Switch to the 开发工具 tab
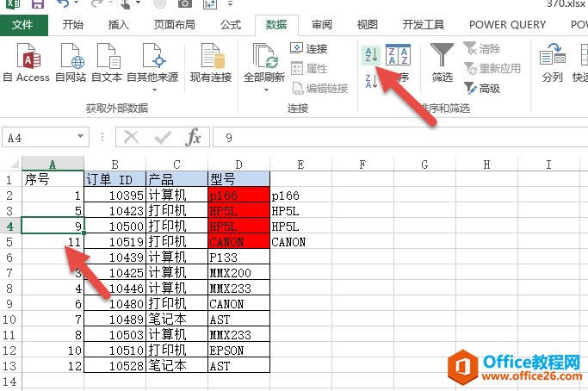Image resolution: width=588 pixels, height=391 pixels. (423, 25)
